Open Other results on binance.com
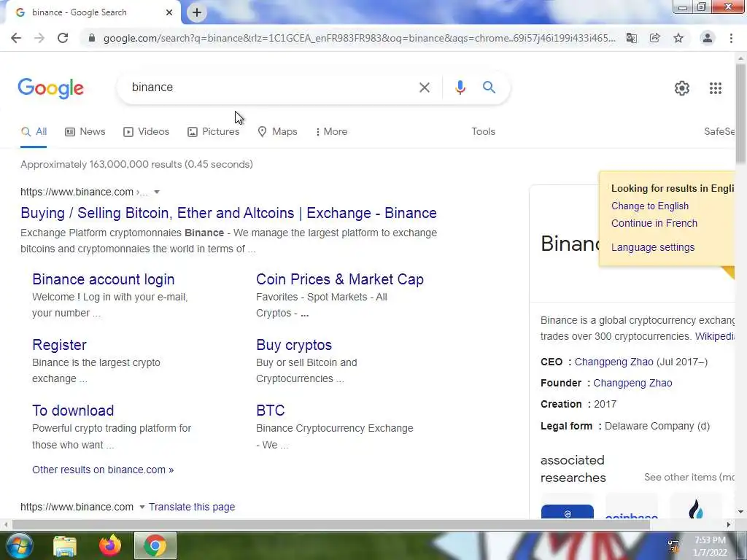 [103, 470]
